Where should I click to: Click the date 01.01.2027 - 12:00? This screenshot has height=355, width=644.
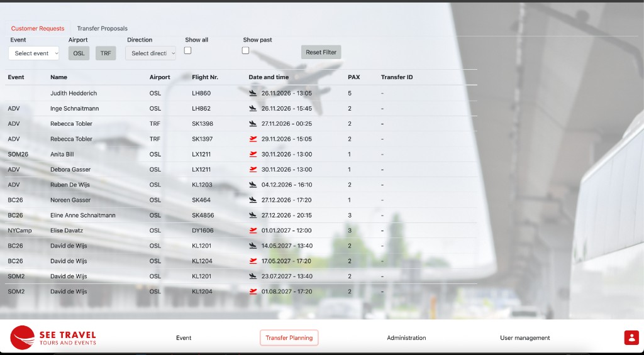pos(287,230)
